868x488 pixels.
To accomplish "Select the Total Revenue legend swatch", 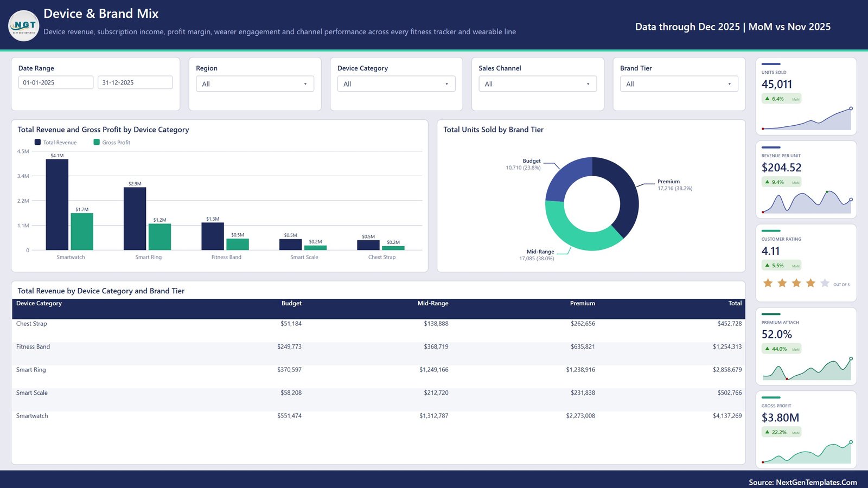I will (37, 142).
